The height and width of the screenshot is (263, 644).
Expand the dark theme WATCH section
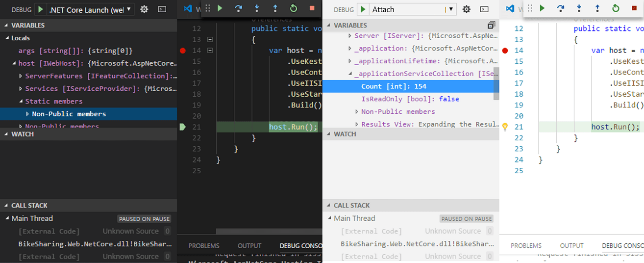88,134
